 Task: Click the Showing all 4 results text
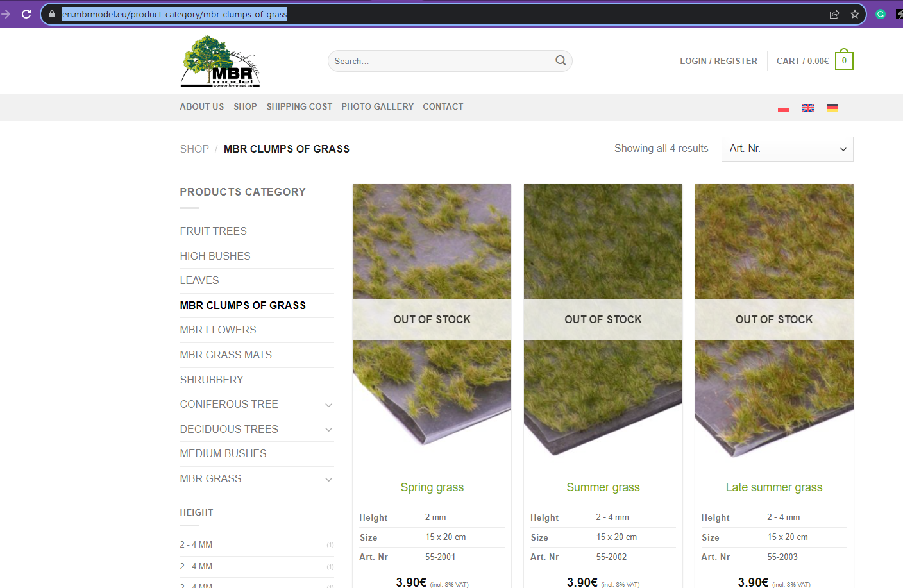point(661,148)
